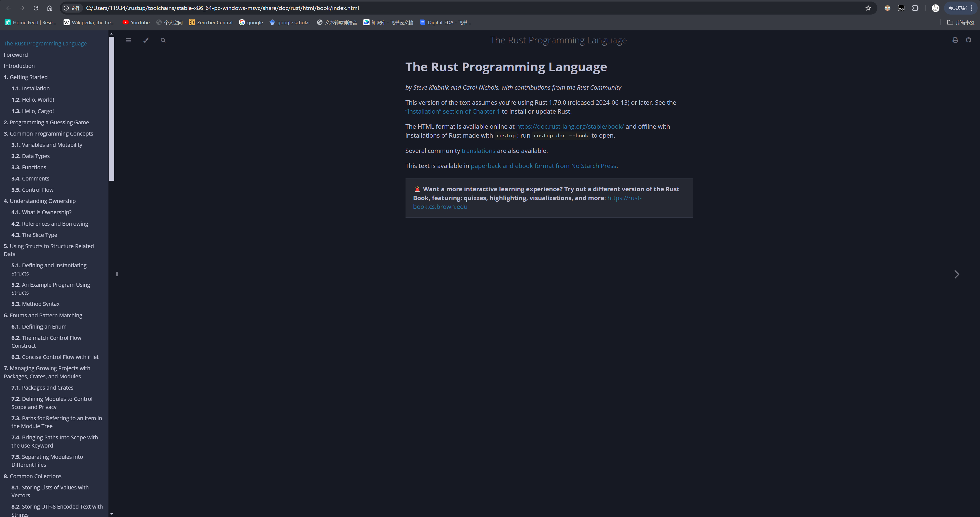Open the book search magnifier icon

(163, 40)
